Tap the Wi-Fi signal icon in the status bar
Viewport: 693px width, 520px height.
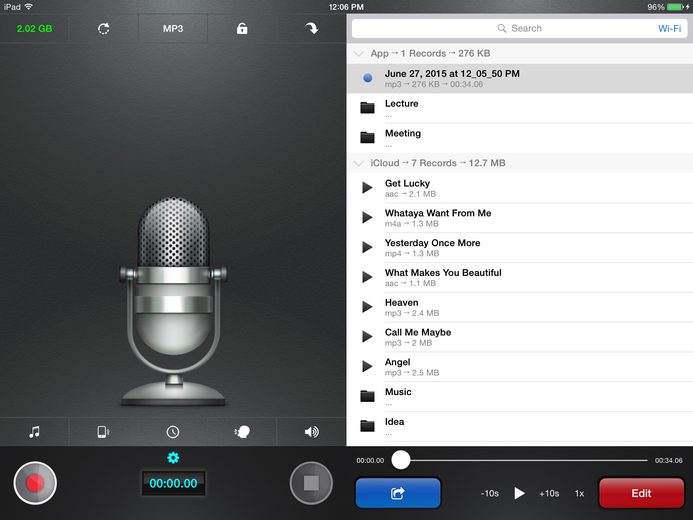click(29, 7)
